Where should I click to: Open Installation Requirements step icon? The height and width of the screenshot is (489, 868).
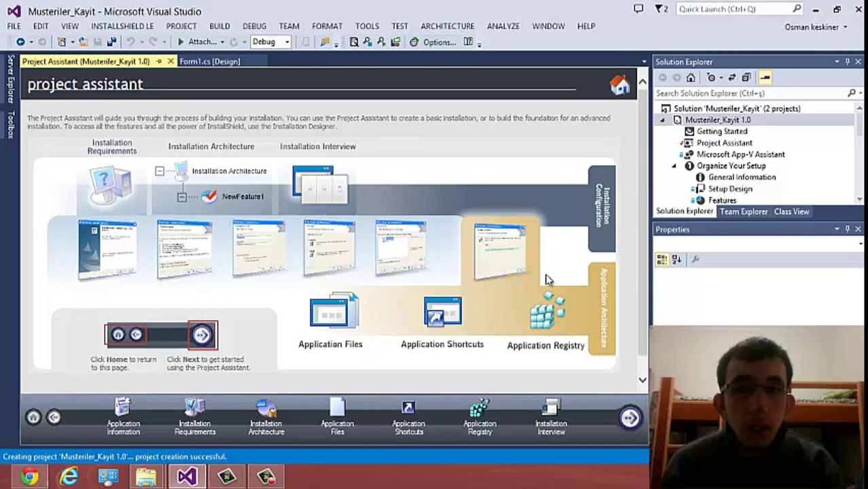195,416
